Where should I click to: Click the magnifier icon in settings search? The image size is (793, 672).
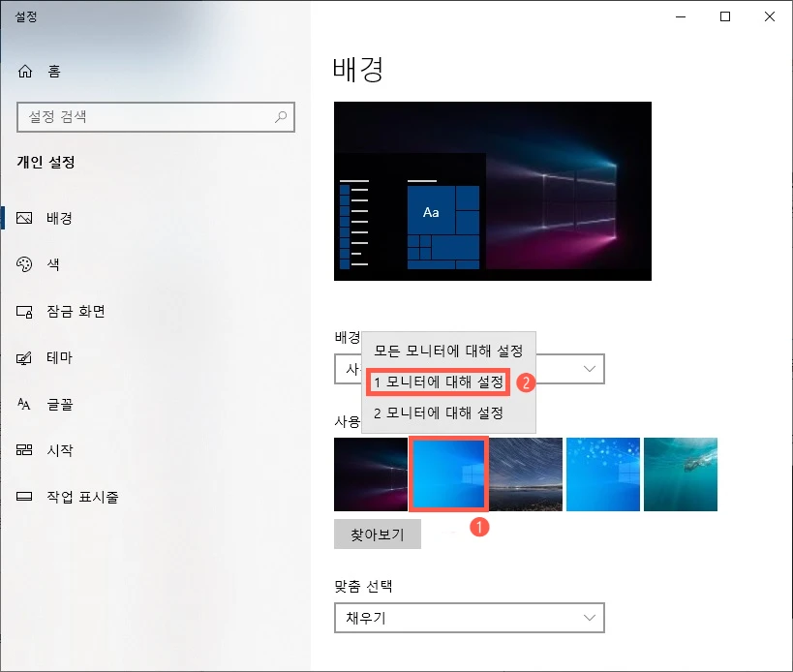point(281,117)
